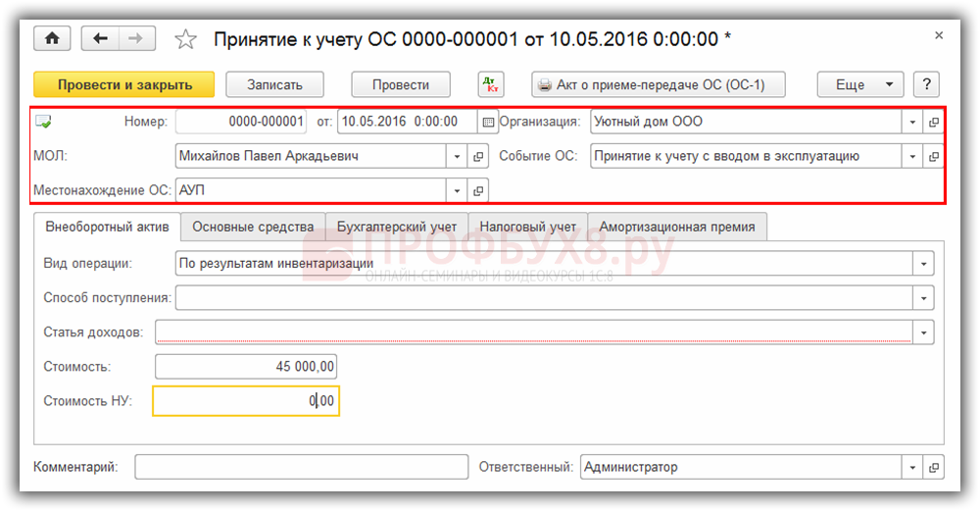Expand the Вид операции dropdown

[923, 264]
